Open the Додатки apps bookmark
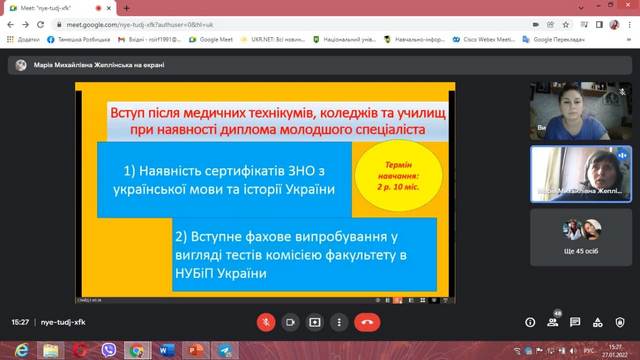640x360 pixels. 23,40
